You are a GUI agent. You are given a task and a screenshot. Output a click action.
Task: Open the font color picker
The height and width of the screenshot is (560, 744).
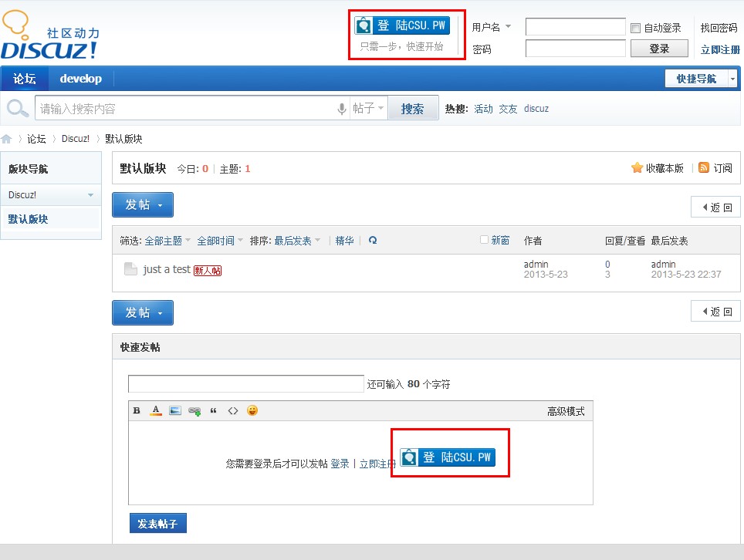click(156, 410)
